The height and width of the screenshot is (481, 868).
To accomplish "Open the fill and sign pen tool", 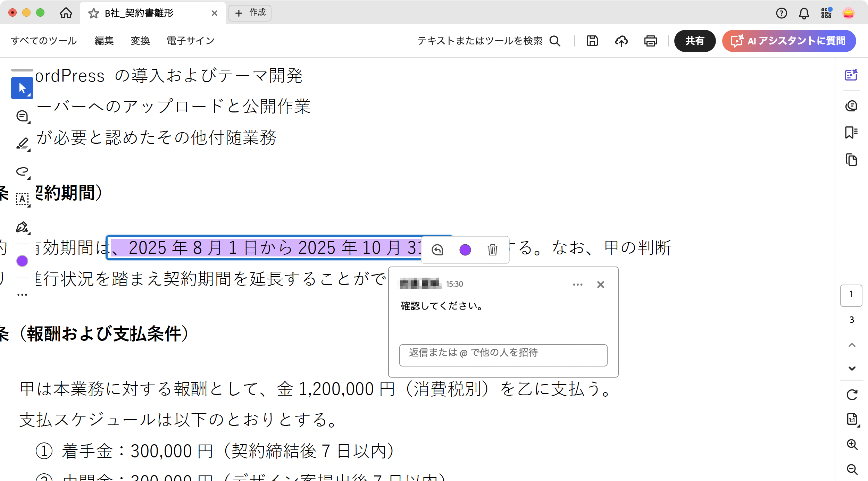I will [22, 227].
